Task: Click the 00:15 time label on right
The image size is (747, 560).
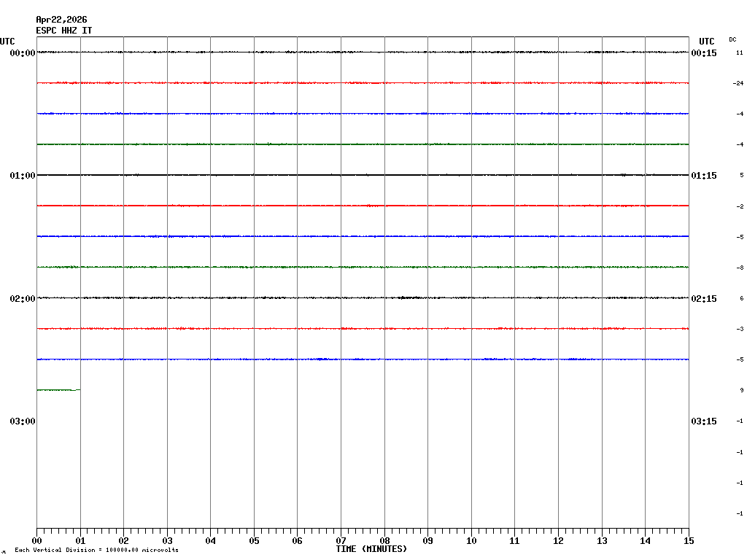Action: 703,53
